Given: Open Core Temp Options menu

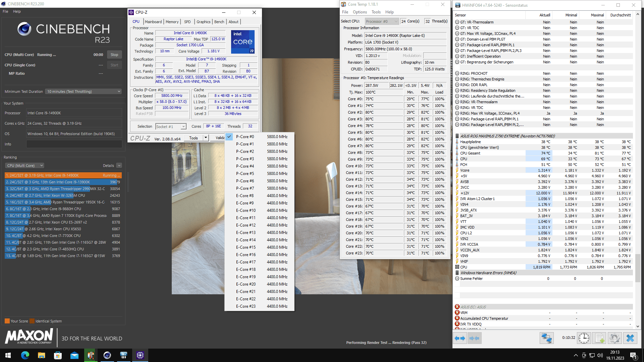Looking at the screenshot, I should (360, 12).
